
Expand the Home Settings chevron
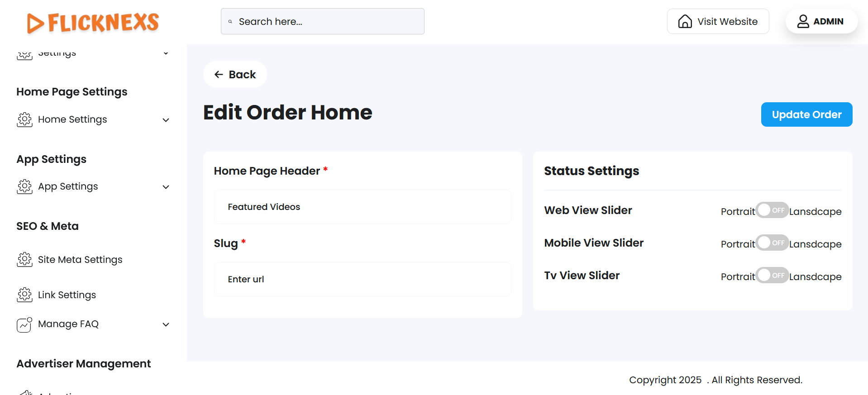tap(166, 120)
